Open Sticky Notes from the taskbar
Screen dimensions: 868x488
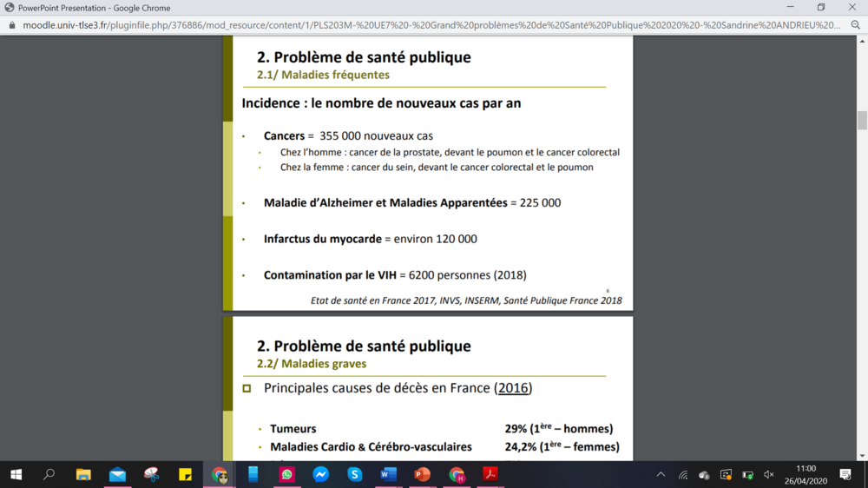[x=185, y=474]
